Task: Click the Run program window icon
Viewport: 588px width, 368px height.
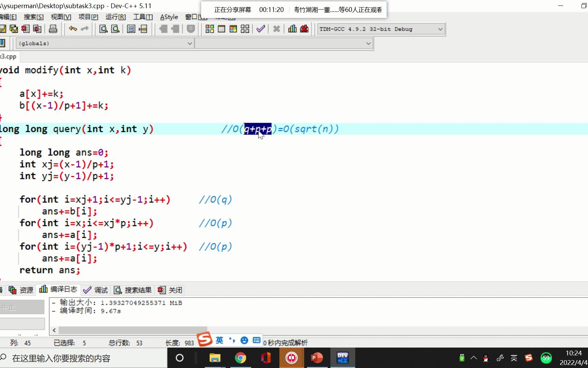Action: [222, 29]
